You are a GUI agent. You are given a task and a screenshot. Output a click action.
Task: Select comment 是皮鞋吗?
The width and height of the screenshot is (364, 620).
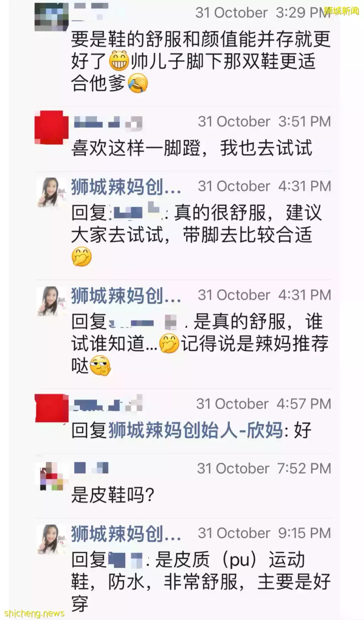pyautogui.click(x=113, y=495)
